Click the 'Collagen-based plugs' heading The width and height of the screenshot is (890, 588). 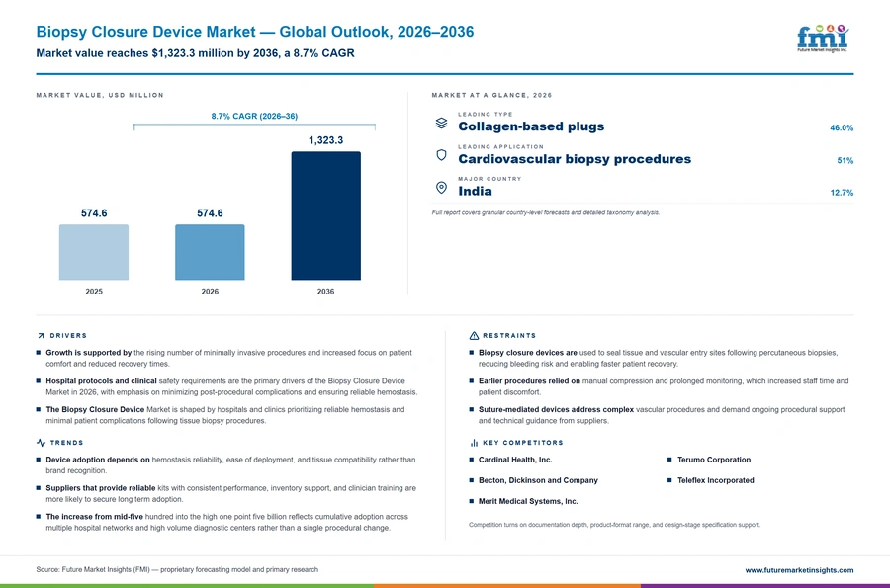pos(531,126)
